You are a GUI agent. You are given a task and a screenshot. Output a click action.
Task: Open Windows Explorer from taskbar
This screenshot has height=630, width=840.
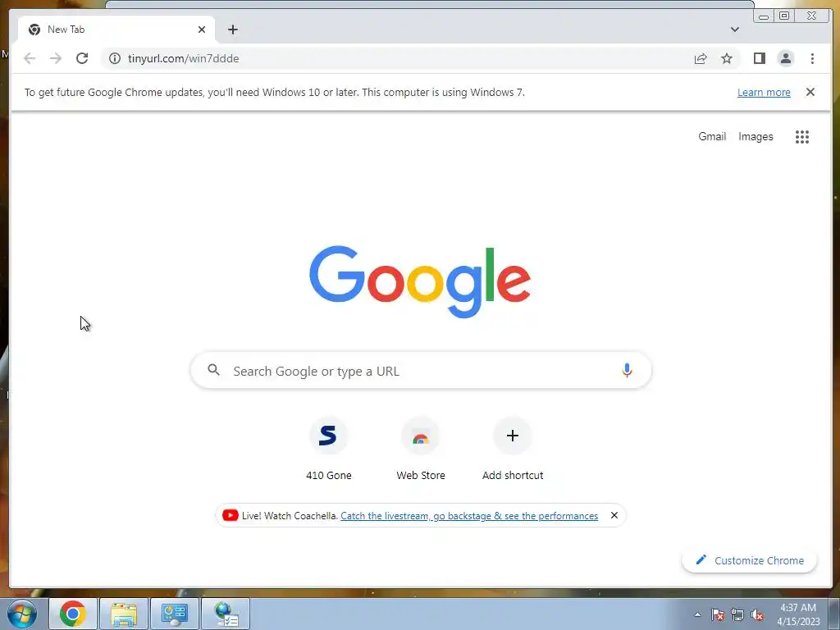click(124, 614)
